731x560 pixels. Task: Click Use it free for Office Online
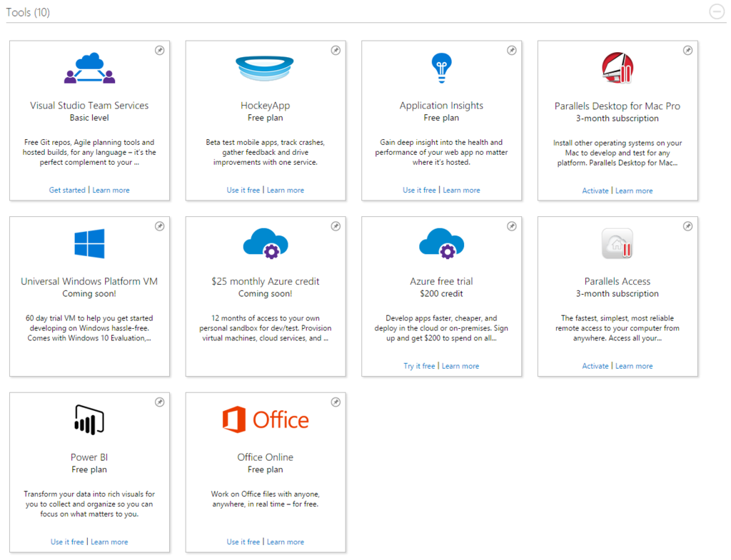(243, 542)
